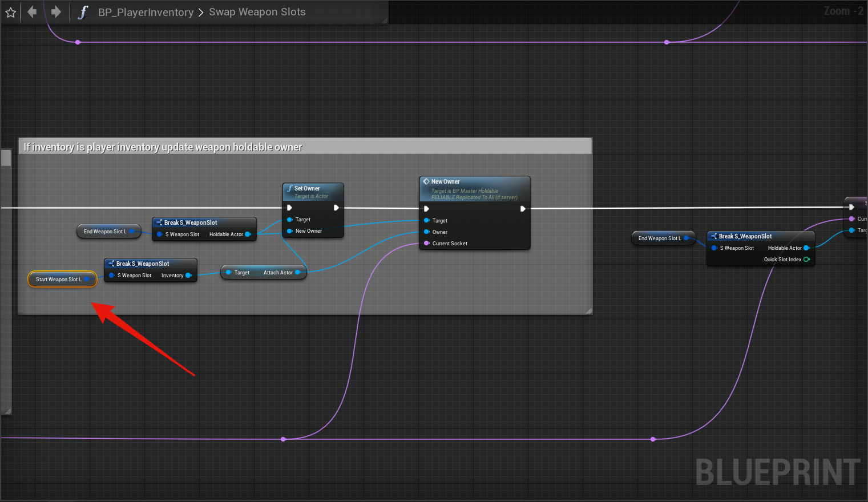Click the Swap Weapon Slots breadcrumb

(x=257, y=12)
